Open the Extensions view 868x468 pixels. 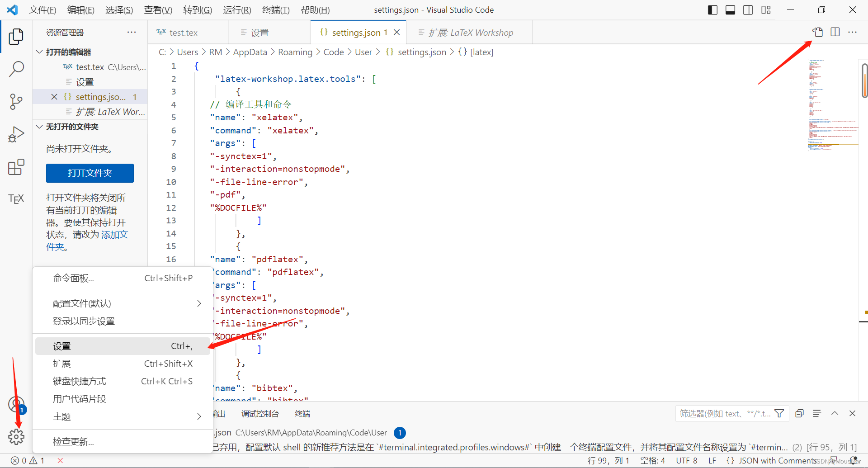(x=16, y=167)
